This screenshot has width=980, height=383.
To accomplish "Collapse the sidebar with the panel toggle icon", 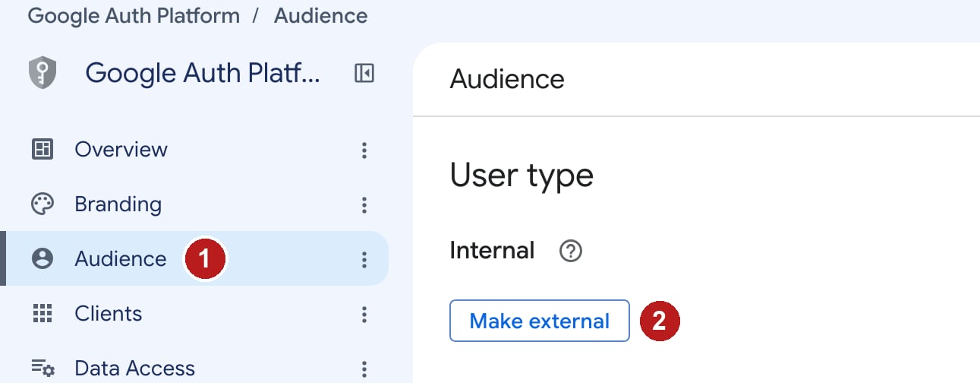I will point(364,74).
